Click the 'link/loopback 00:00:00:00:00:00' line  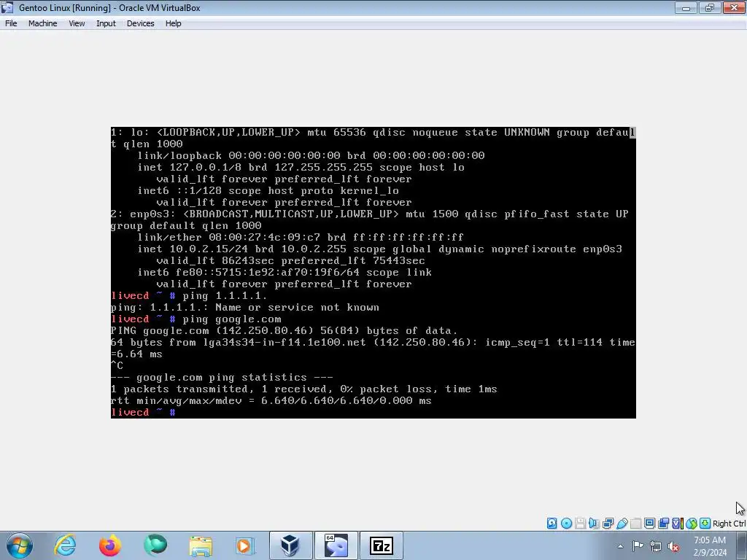tap(311, 155)
